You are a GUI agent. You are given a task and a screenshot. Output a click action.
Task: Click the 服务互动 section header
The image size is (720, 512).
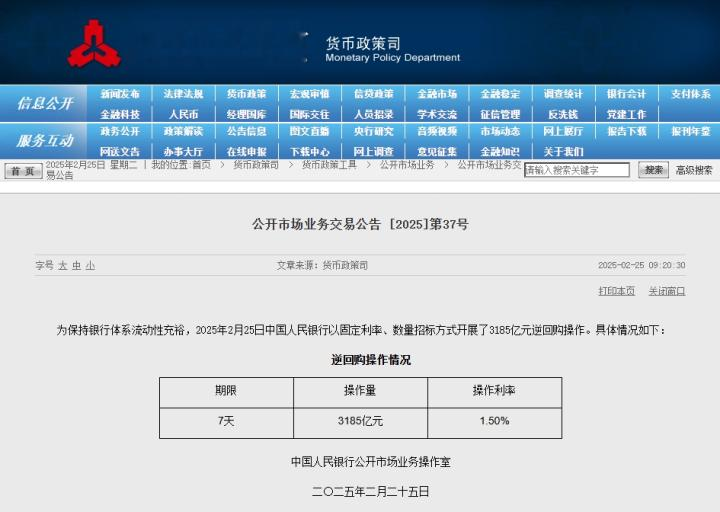click(x=45, y=141)
